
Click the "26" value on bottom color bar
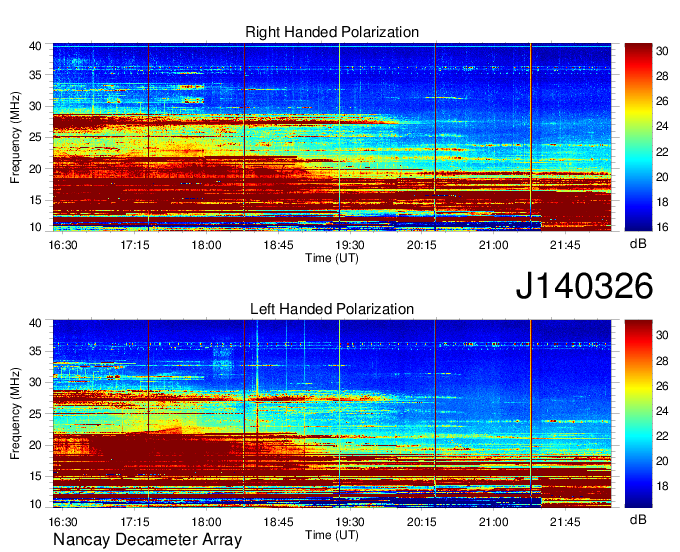662,386
